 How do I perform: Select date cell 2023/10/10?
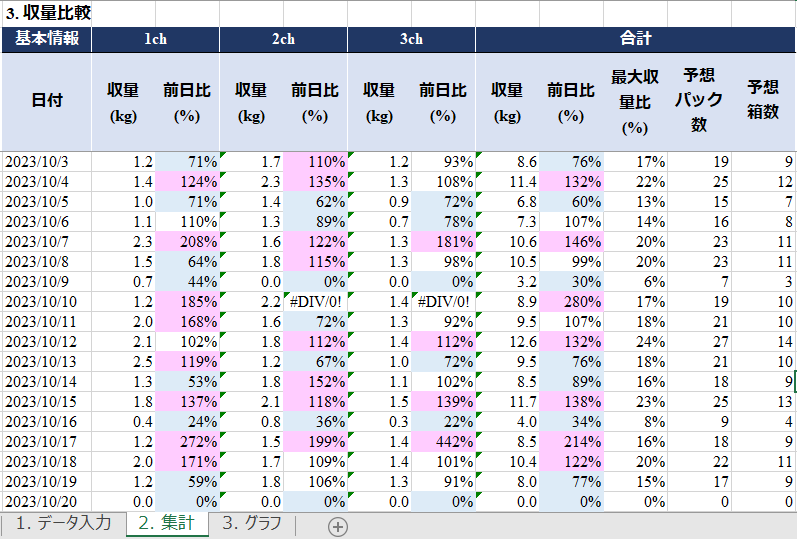47,302
